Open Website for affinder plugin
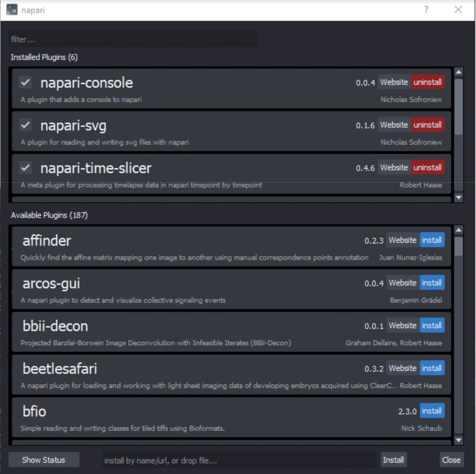Image resolution: width=476 pixels, height=474 pixels. coord(403,240)
